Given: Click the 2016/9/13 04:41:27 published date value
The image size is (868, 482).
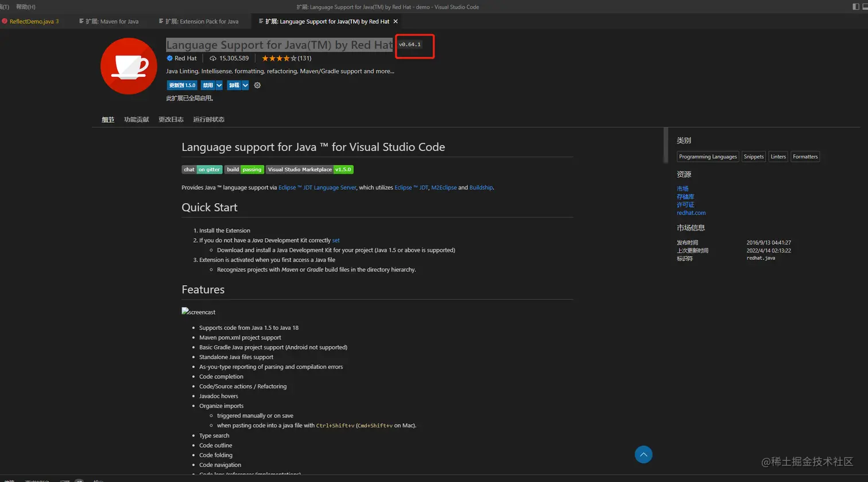Looking at the screenshot, I should pos(769,243).
